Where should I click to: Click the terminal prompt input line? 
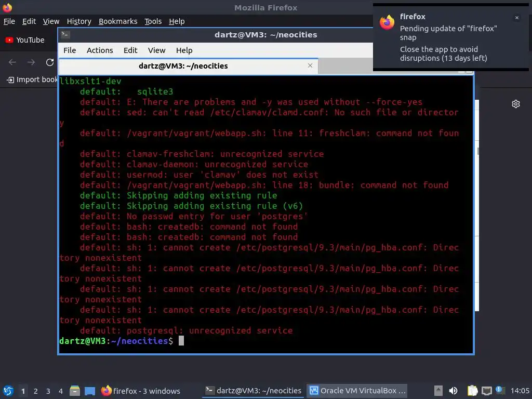[x=265, y=341]
